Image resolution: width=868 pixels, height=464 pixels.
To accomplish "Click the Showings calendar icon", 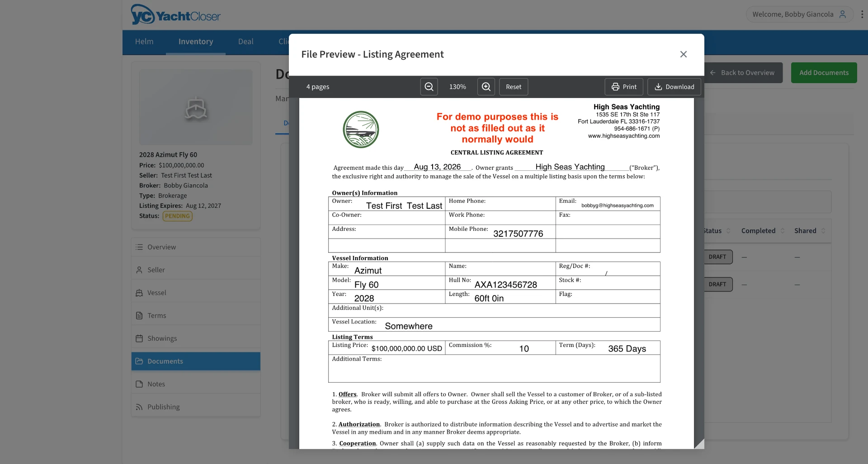I will tap(139, 338).
